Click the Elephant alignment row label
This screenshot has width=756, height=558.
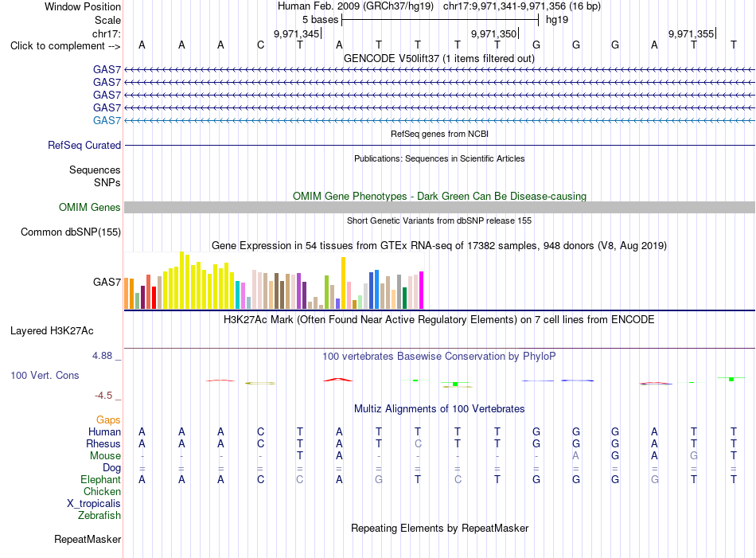[x=101, y=479]
